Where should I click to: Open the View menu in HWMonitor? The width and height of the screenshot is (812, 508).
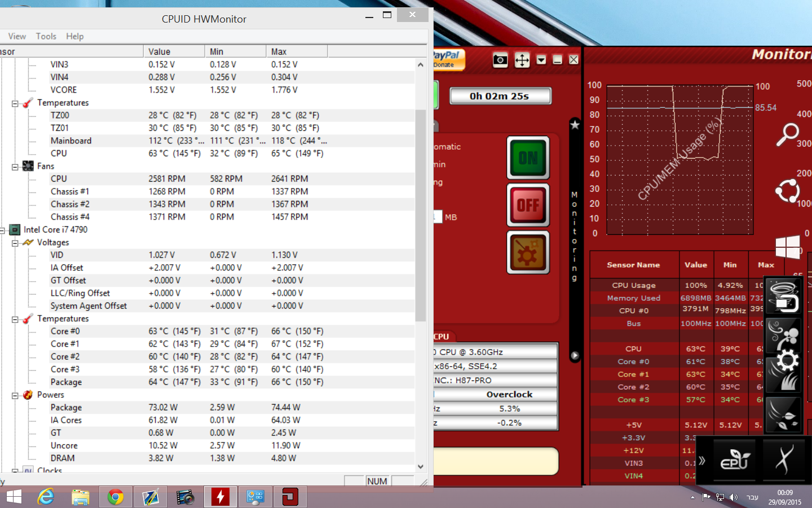pos(17,36)
